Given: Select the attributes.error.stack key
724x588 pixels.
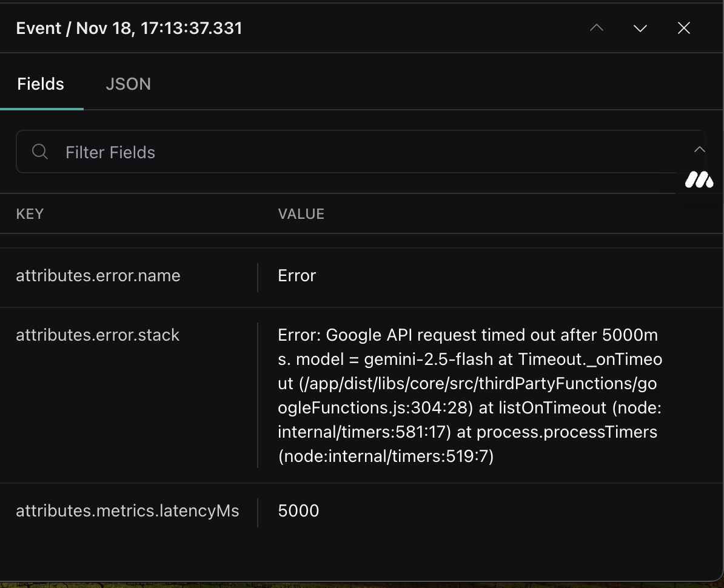Looking at the screenshot, I should click(x=98, y=335).
